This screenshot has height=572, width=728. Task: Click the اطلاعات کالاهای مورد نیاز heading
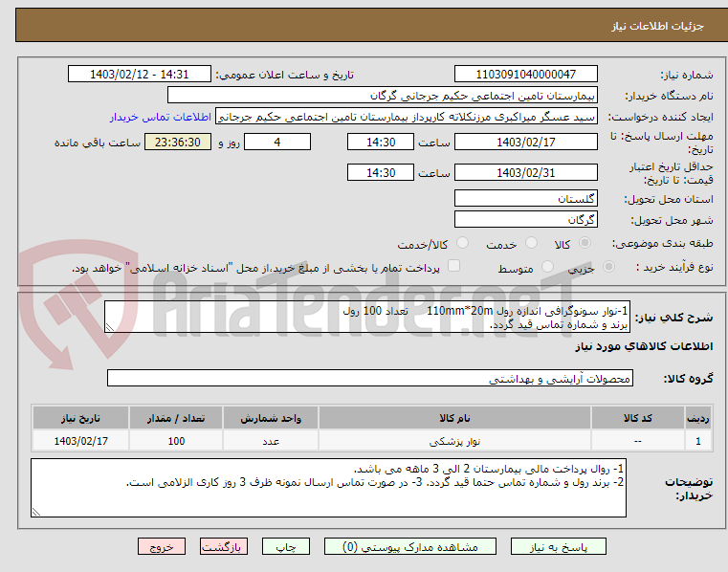coord(644,346)
